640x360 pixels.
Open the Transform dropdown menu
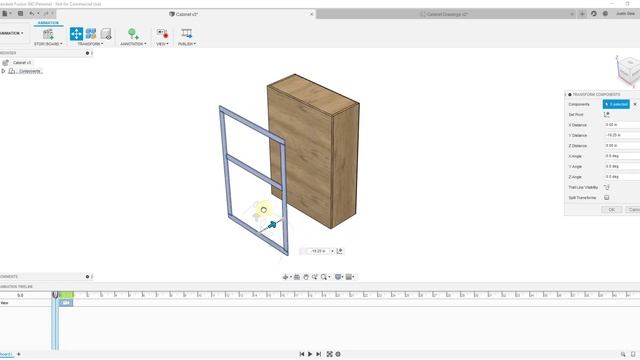pos(90,44)
